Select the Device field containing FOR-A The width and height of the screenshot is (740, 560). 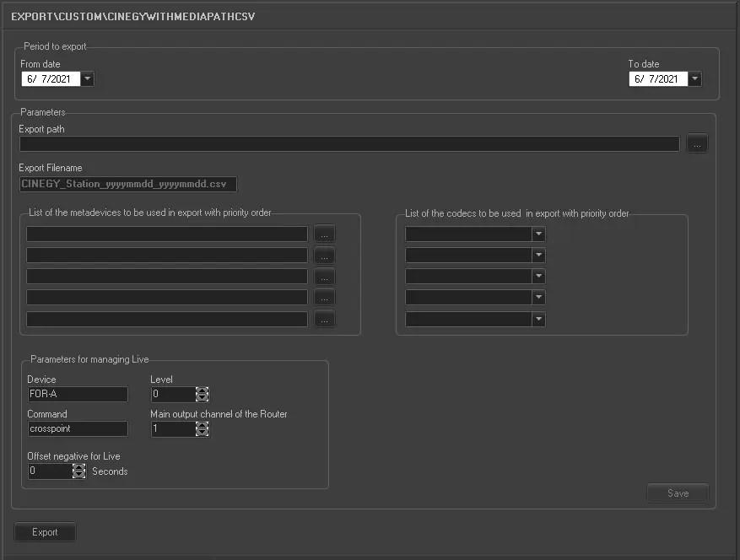(77, 395)
